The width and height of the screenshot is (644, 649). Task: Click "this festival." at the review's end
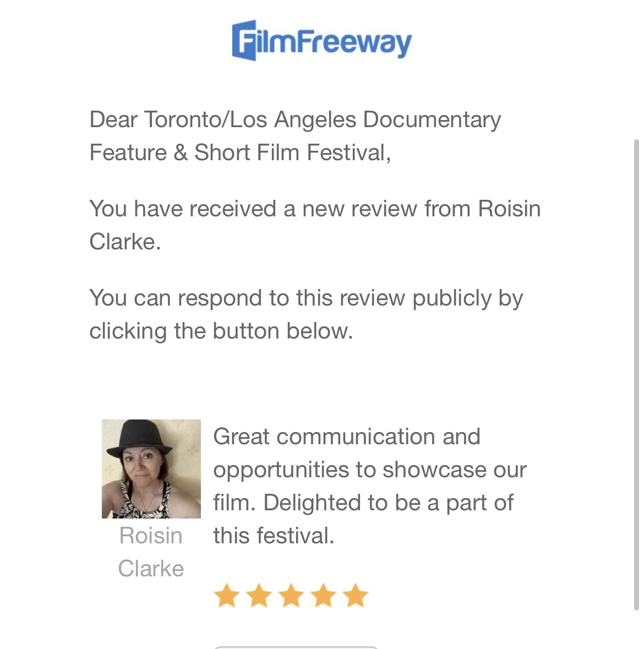(274, 536)
